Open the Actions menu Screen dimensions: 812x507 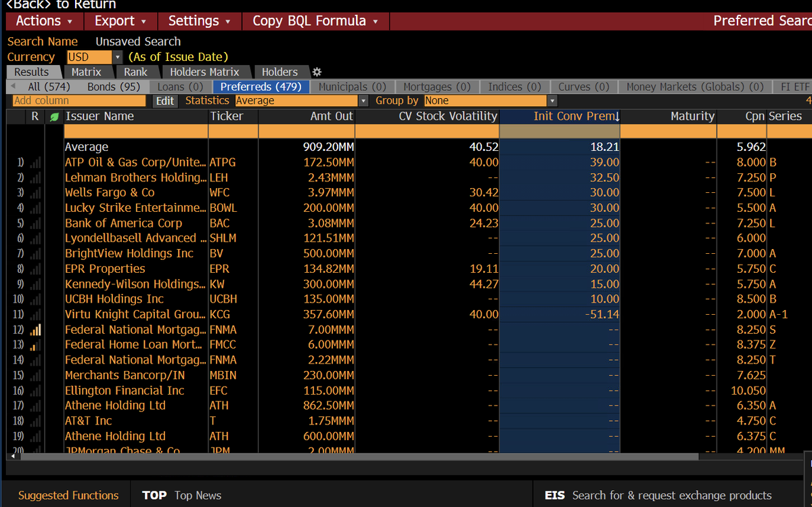point(45,21)
